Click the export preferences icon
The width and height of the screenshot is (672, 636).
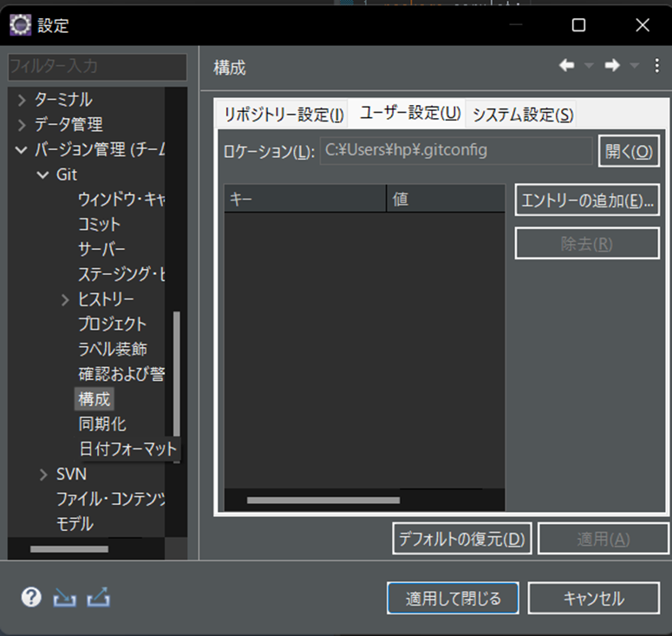(x=99, y=597)
